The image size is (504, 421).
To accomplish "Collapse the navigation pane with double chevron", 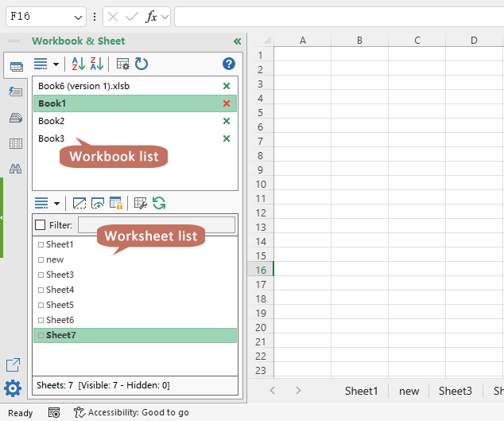I will [x=237, y=41].
